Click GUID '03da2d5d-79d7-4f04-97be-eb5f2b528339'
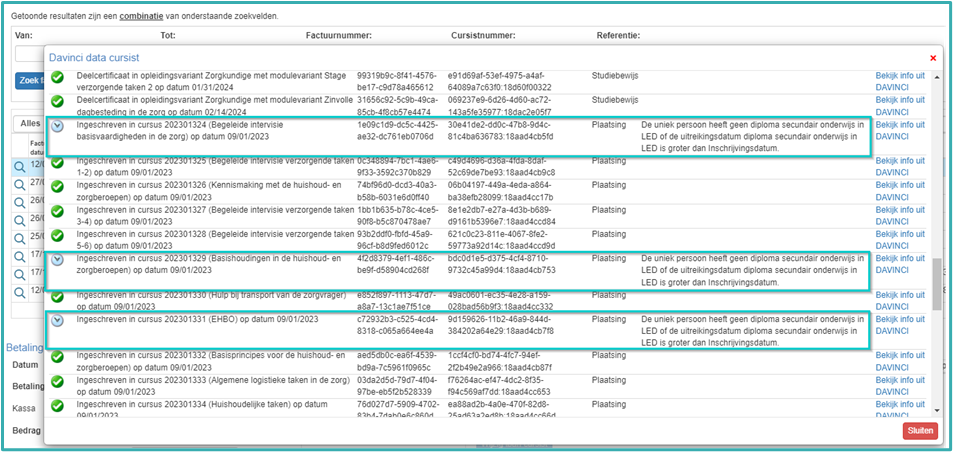 [x=396, y=386]
